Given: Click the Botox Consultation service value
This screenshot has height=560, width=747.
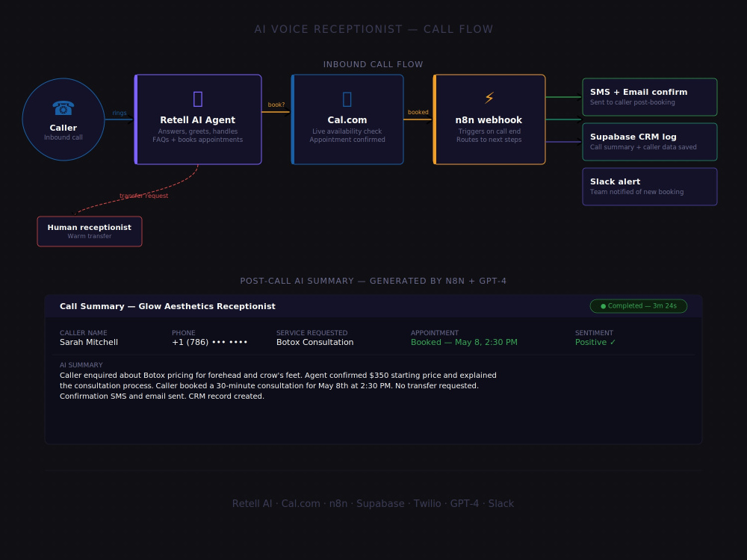Looking at the screenshot, I should [315, 343].
